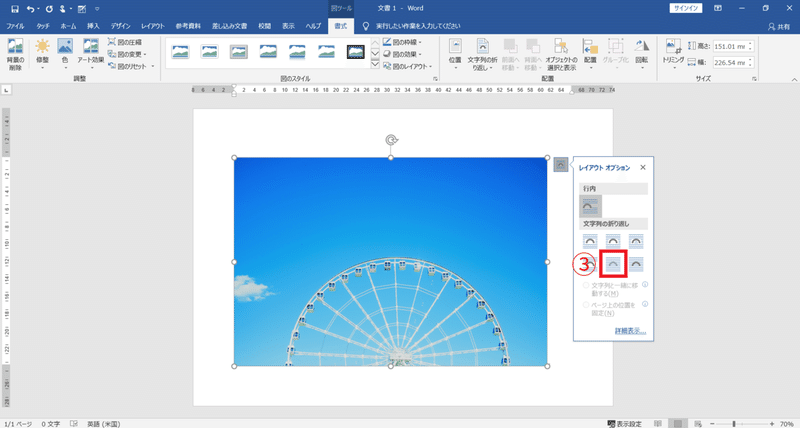The width and height of the screenshot is (800, 428).
Task: Select 狭く (Tight) wrap option
Action: (613, 241)
